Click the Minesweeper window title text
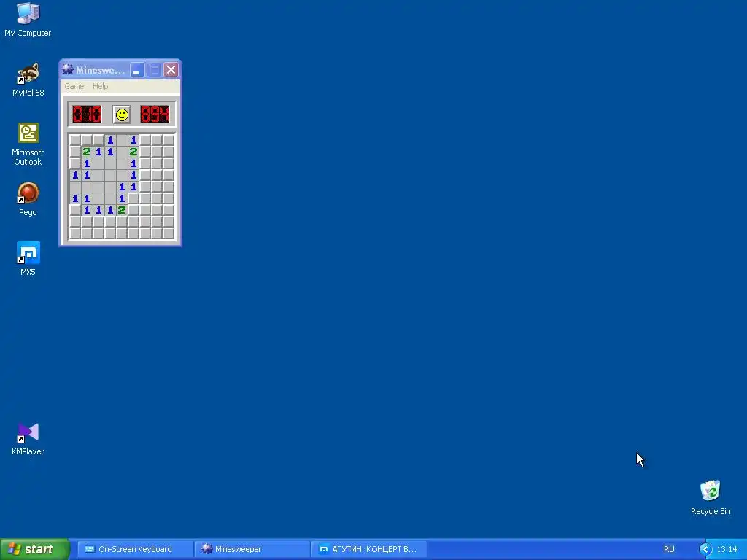Screen dimensions: 747x560 100,70
